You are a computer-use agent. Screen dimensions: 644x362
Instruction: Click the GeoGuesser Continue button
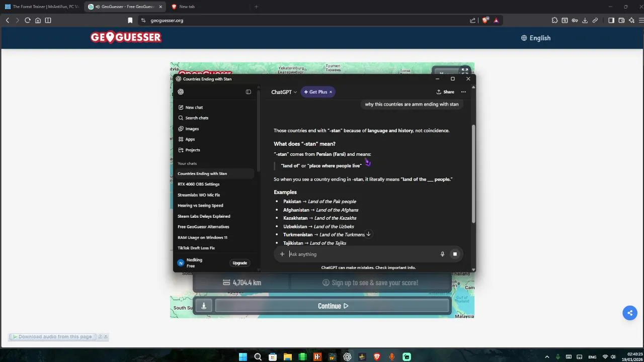(x=333, y=306)
